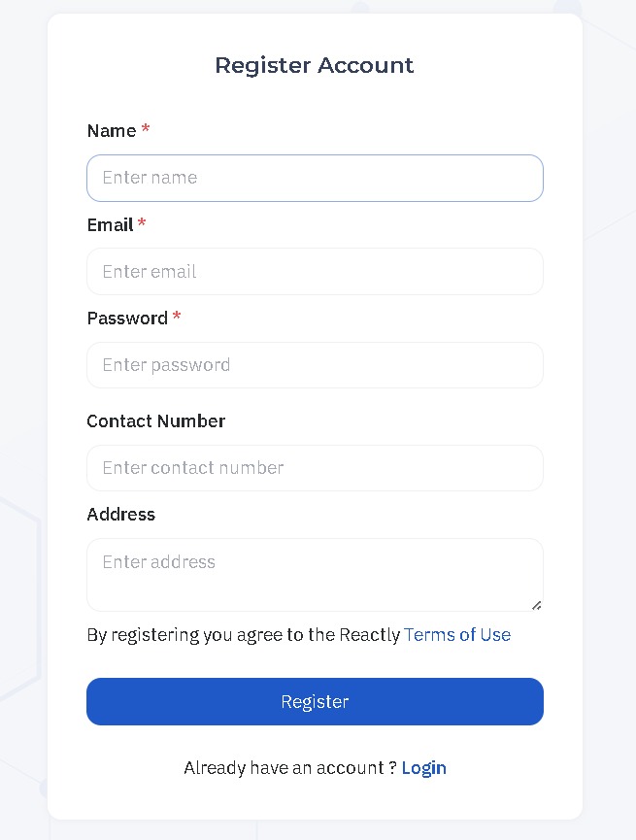636x840 pixels.
Task: Click the "By registering you agree" text
Action: 243,635
